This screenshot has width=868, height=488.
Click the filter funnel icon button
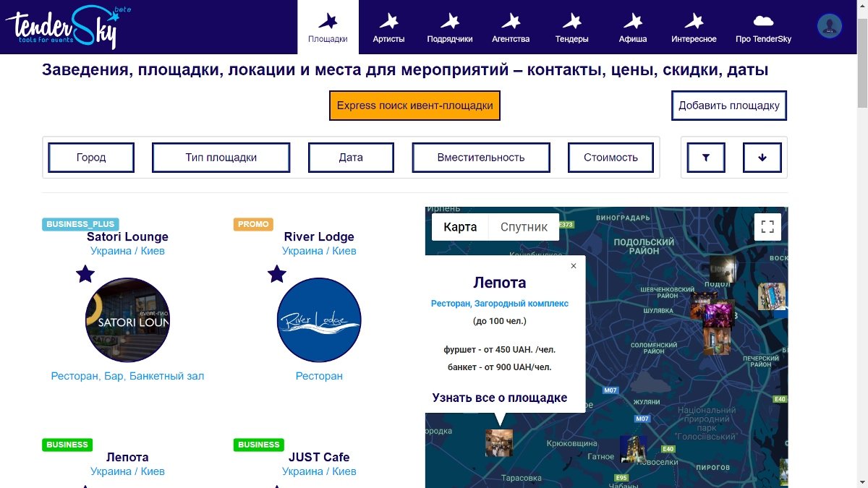click(705, 158)
